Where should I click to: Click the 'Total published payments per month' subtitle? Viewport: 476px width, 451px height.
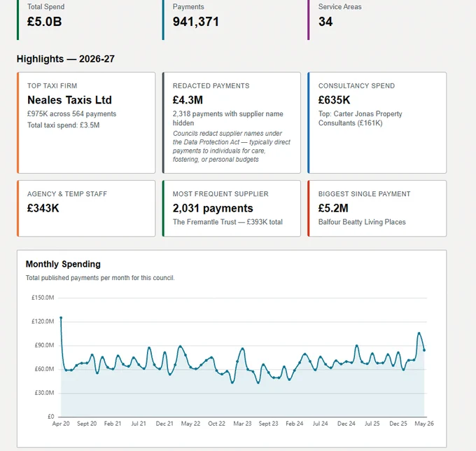click(100, 278)
